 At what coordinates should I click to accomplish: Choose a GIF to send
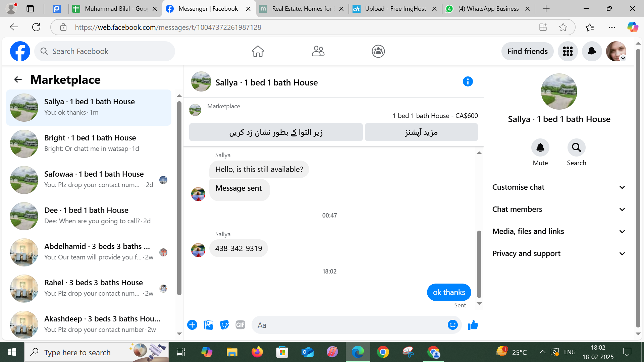pyautogui.click(x=240, y=325)
